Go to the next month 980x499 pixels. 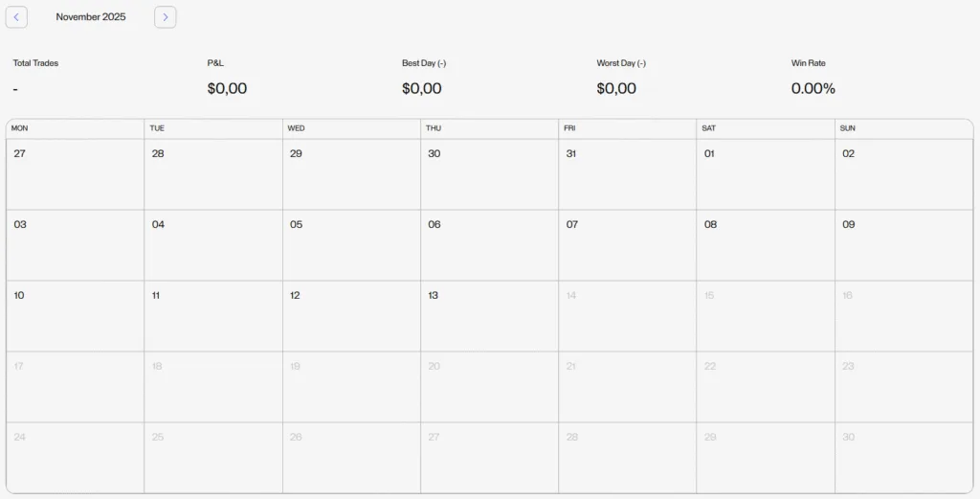pyautogui.click(x=165, y=17)
